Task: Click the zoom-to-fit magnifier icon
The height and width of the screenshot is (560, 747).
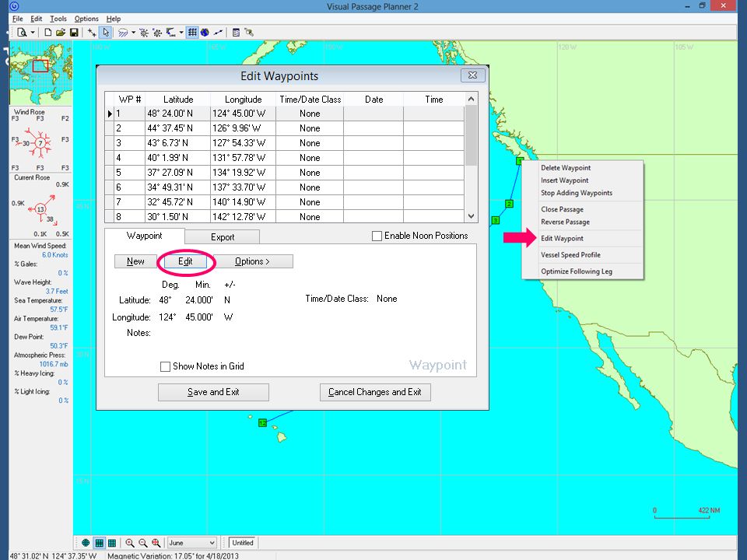Action: [156, 543]
